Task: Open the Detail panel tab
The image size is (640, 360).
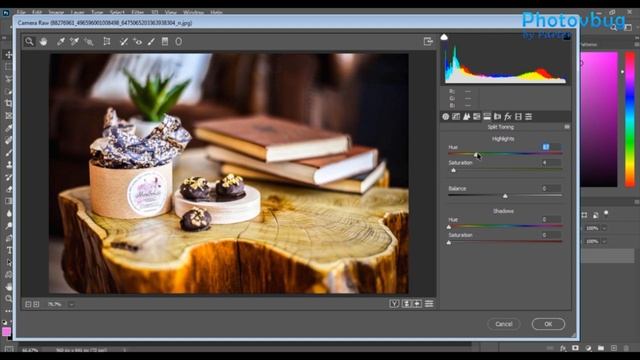Action: [466, 117]
